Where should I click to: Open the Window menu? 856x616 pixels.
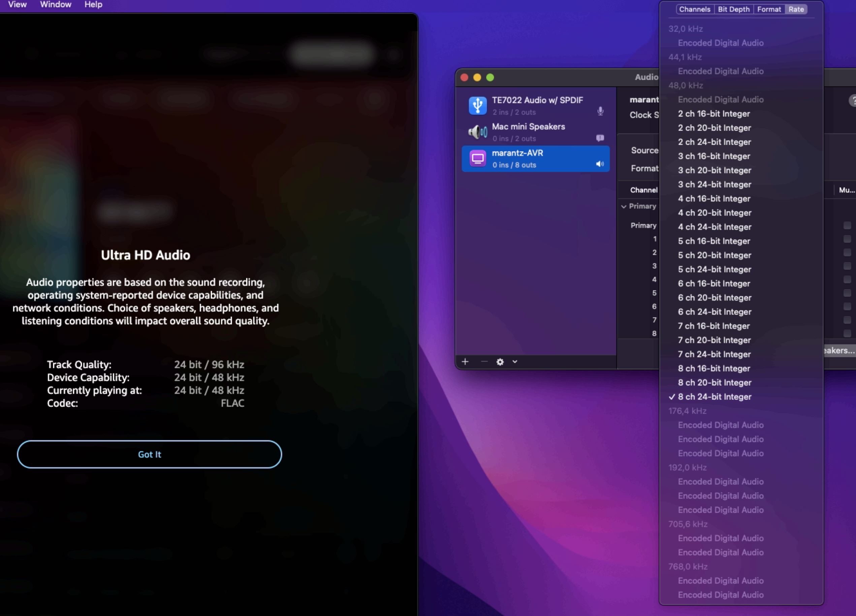click(56, 4)
